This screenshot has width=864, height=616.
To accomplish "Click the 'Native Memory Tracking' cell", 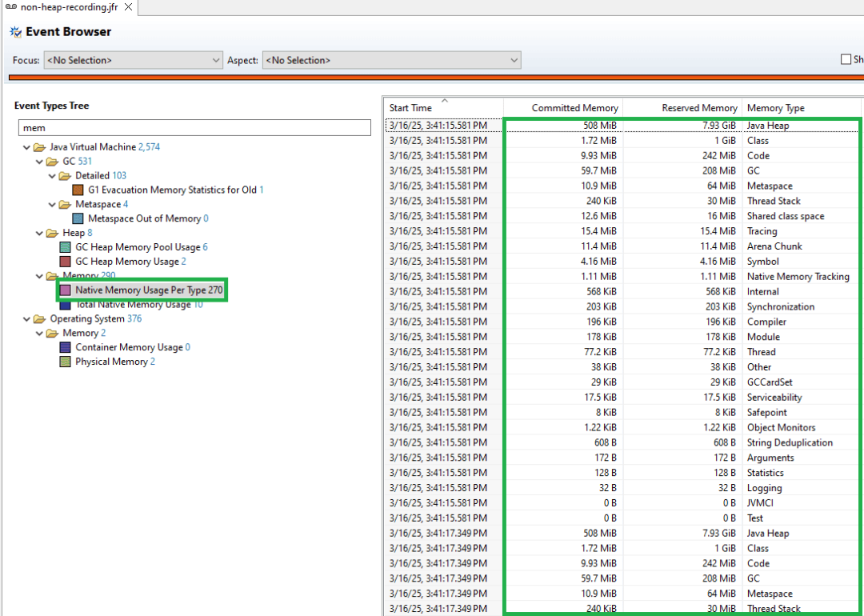I will [x=798, y=277].
